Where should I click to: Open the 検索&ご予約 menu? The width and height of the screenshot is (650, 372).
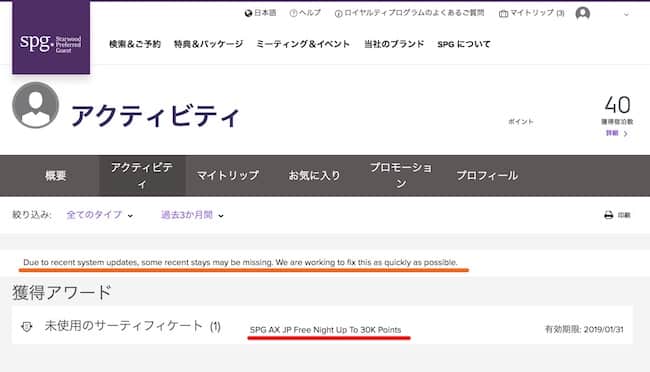pos(135,44)
